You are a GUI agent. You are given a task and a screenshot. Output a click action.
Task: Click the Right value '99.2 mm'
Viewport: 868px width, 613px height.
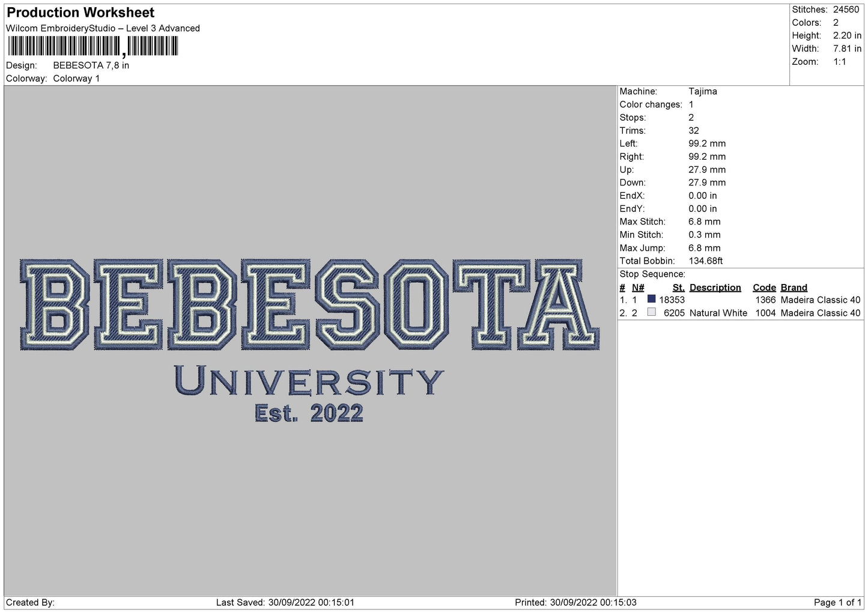[707, 157]
